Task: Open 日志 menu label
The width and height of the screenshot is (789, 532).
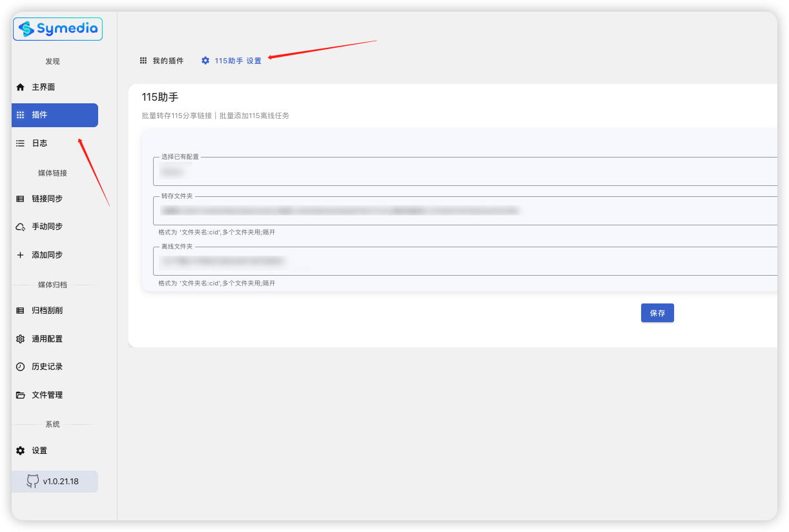Action: point(39,143)
